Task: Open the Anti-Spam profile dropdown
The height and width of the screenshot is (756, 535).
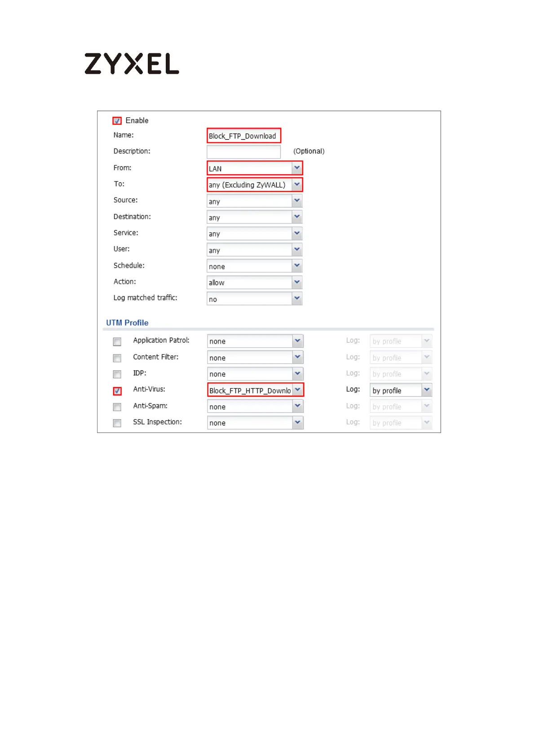Action: pos(255,407)
